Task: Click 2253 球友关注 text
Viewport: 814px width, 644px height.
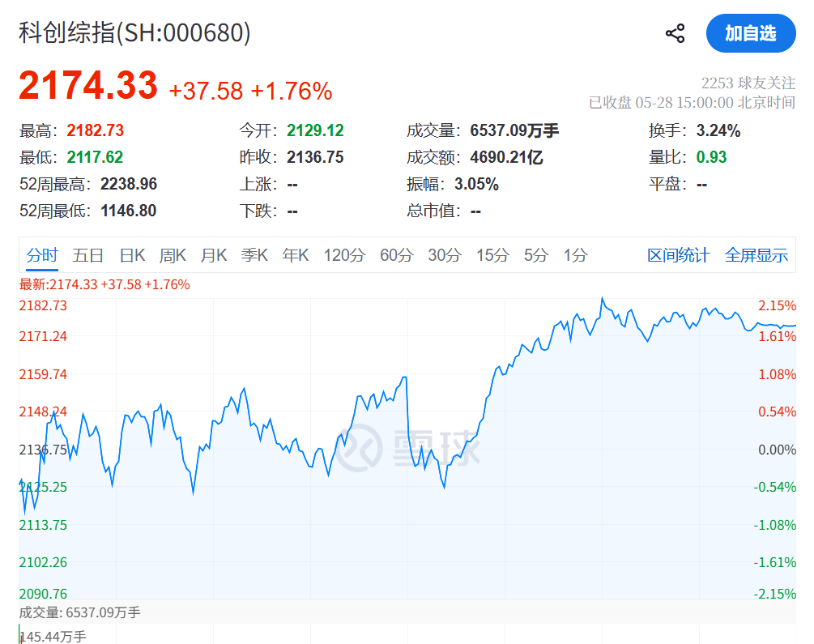Action: tap(748, 83)
